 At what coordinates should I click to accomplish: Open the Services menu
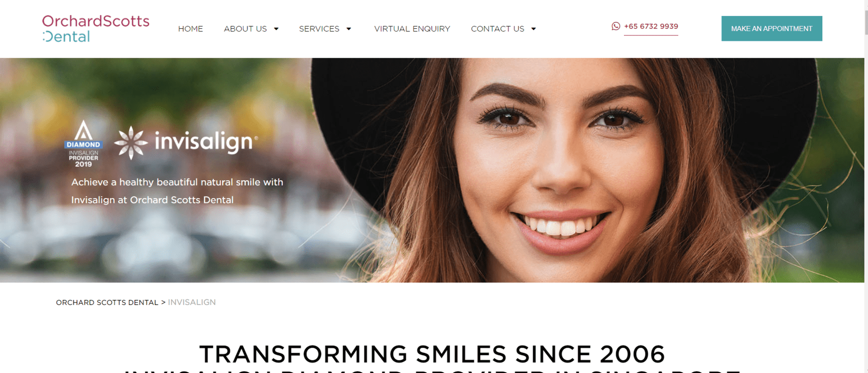point(319,29)
